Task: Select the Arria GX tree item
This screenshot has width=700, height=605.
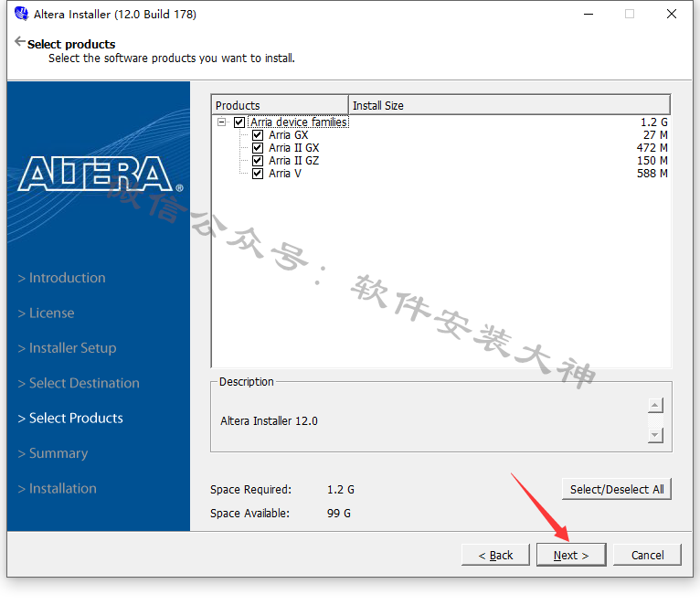Action: [x=289, y=135]
